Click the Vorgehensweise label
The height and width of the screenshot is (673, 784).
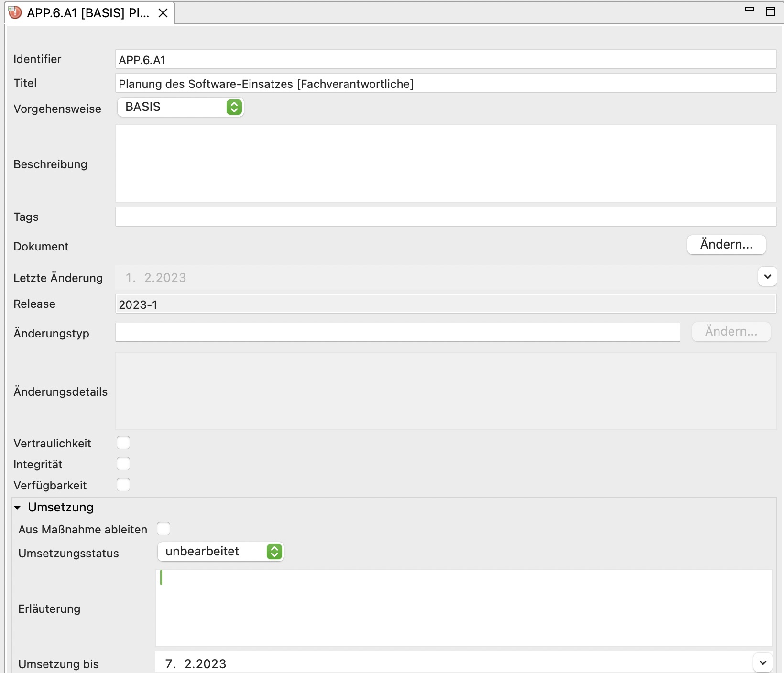tap(57, 109)
